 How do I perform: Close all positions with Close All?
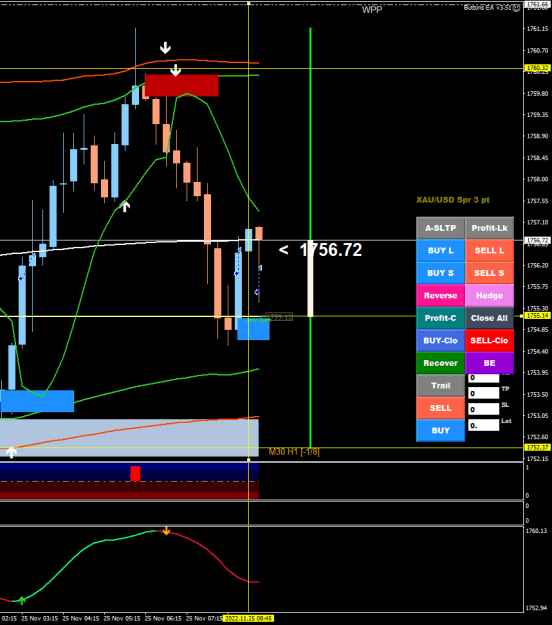489,318
